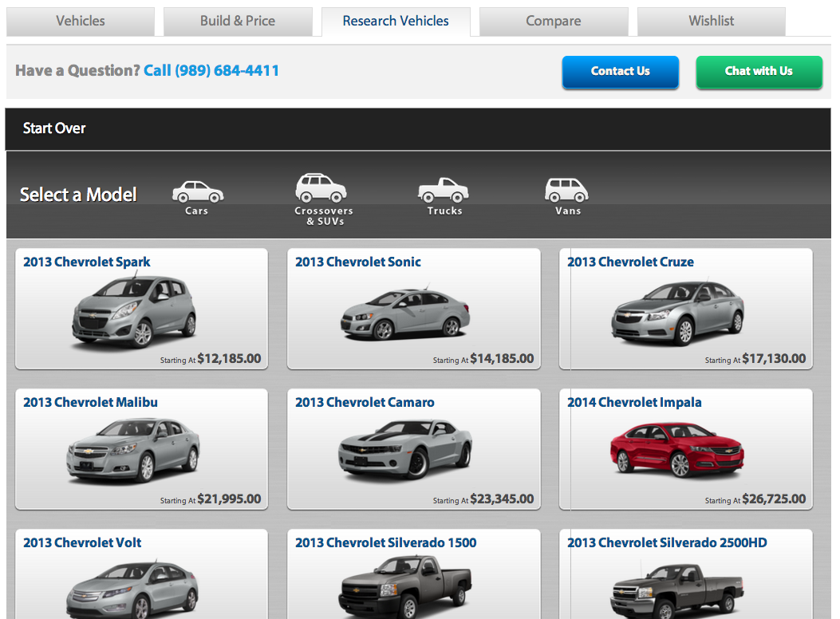Screen dimensions: 840x619
Task: Go to the Wishlist tab
Action: [x=711, y=22]
